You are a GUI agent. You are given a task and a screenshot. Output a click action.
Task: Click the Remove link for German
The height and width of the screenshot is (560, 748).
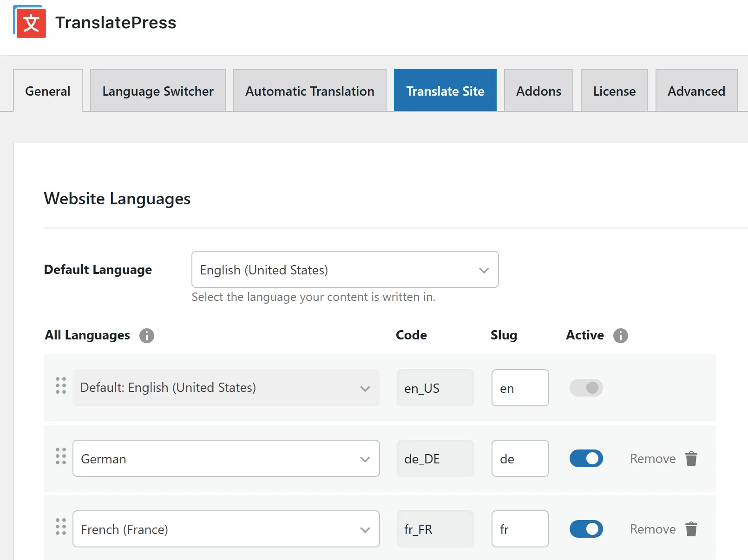point(652,459)
